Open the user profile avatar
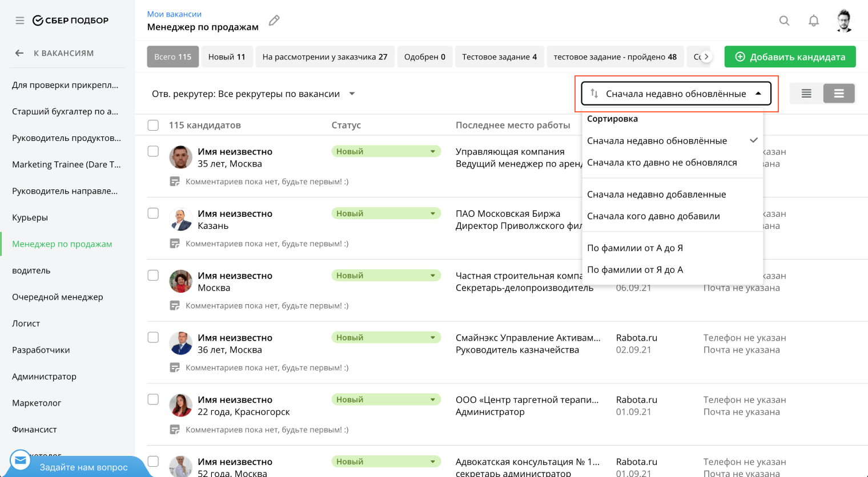This screenshot has height=477, width=868. 844,21
